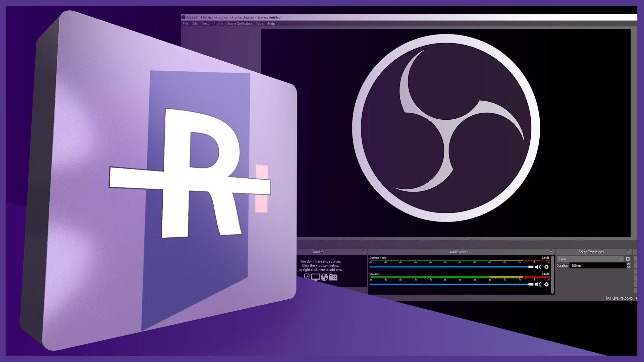Open Mic/Aux settings gear
The image size is (644, 362).
546,285
